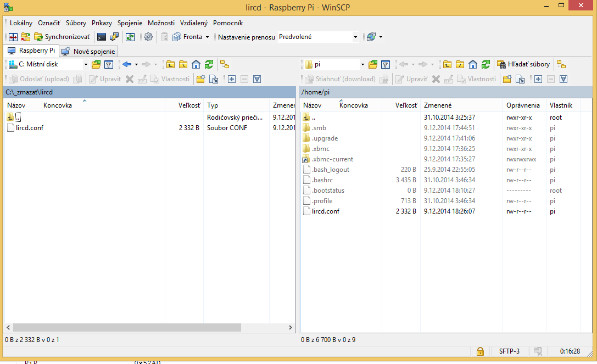The width and height of the screenshot is (597, 364).
Task: Refresh the remote panel
Action: [486, 64]
